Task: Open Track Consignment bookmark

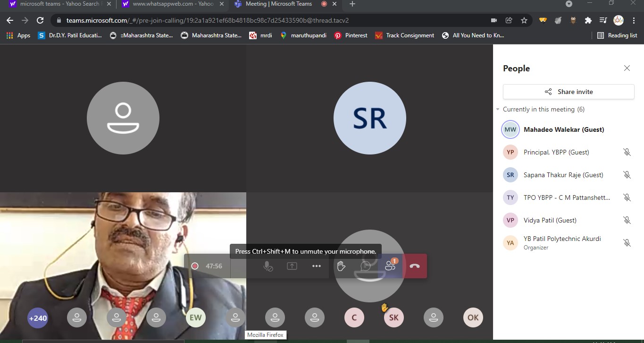Action: tap(404, 35)
